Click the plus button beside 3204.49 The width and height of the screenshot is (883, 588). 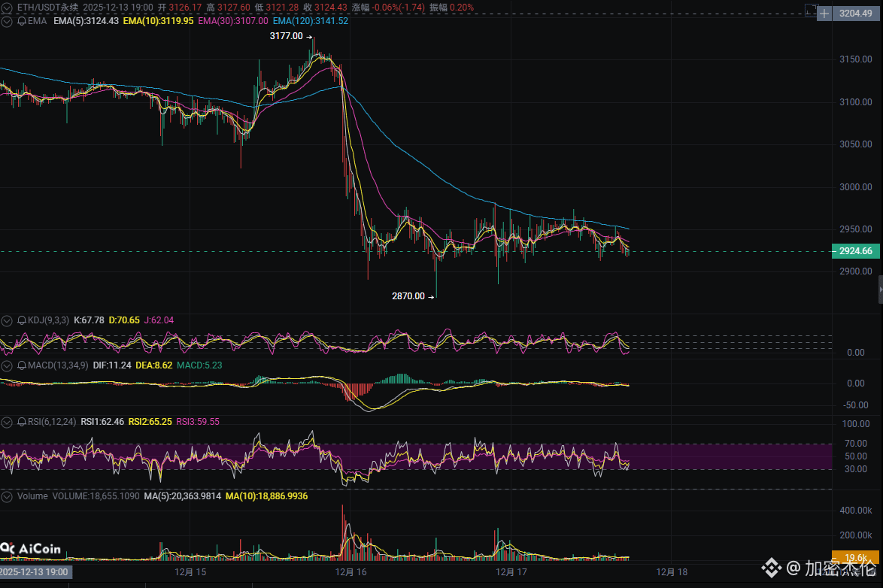[x=824, y=13]
